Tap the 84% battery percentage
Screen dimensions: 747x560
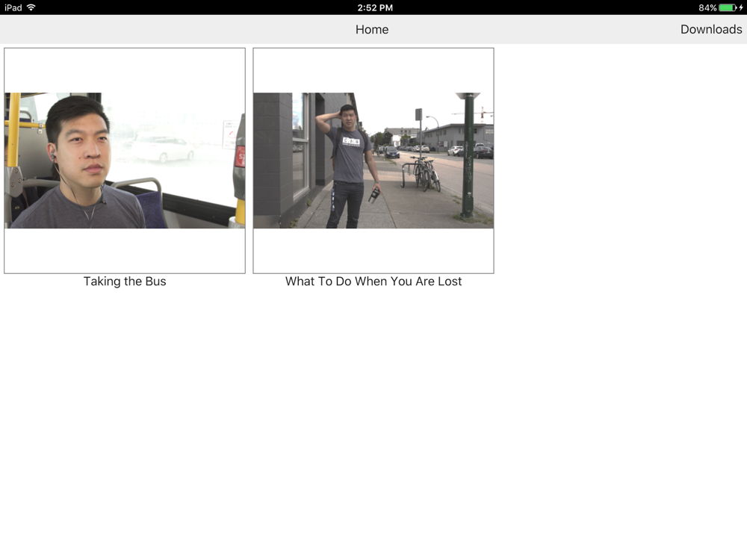point(707,7)
